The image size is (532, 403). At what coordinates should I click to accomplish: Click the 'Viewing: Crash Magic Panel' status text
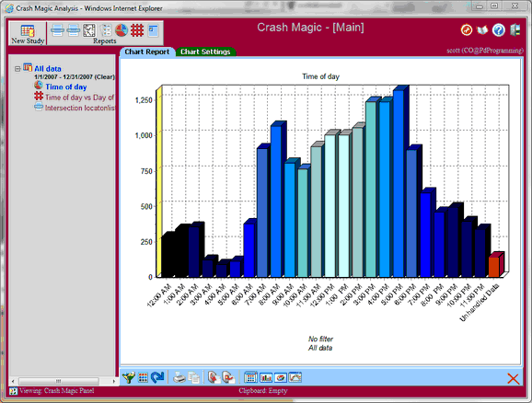coord(56,391)
